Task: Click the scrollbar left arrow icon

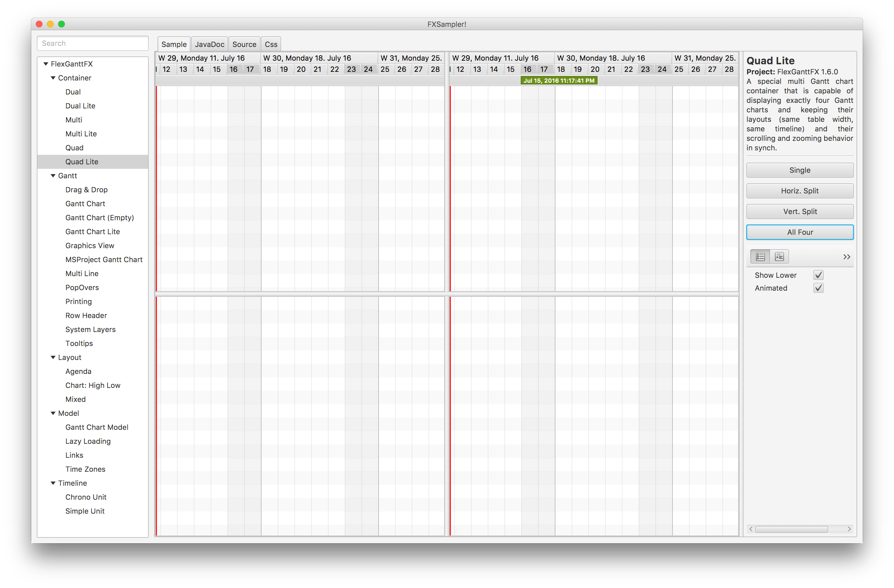Action: 750,529
